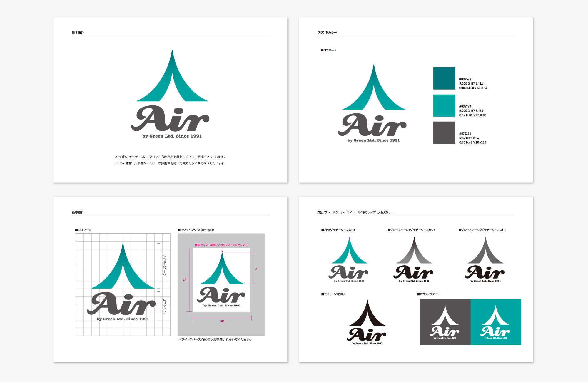588x382 pixels.
Task: Click the line starting 'ロゴタイポはミッドセンチュリー'
Action: coord(170,163)
